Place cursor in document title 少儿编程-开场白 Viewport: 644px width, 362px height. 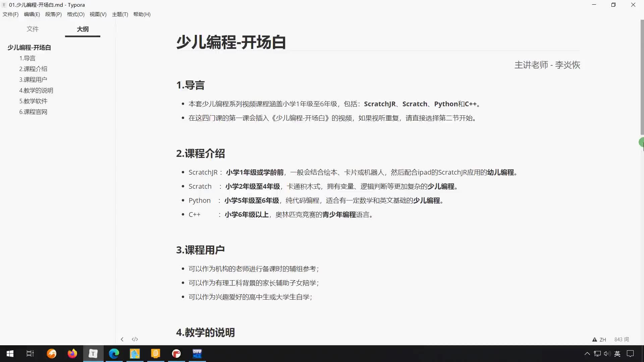pyautogui.click(x=231, y=42)
